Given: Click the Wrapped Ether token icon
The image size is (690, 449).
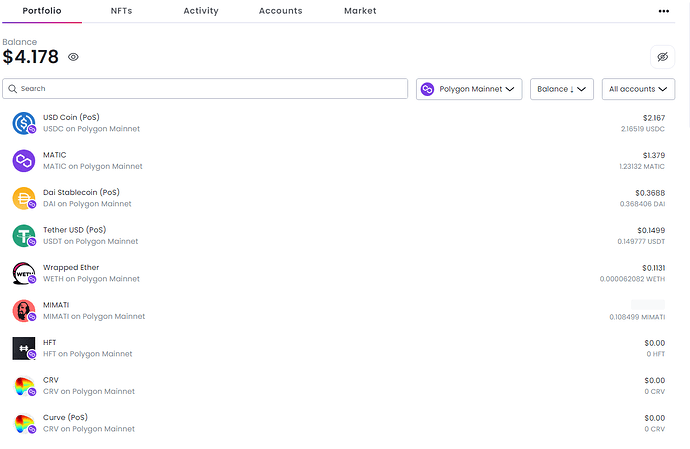Looking at the screenshot, I should [x=24, y=273].
